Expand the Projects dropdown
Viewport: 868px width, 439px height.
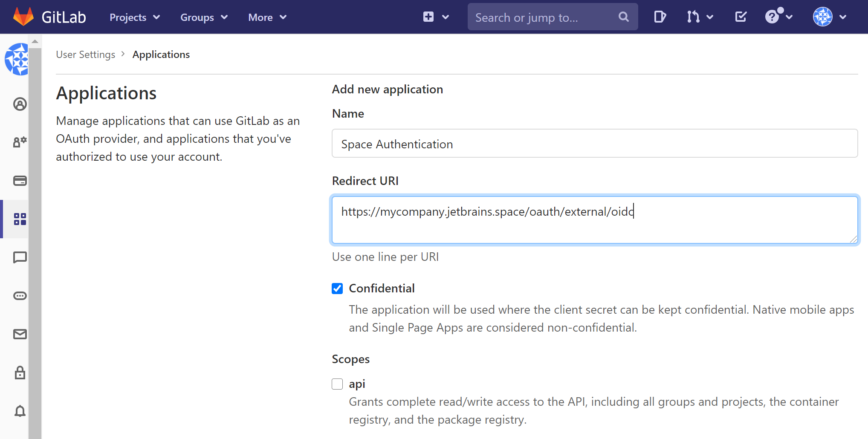point(134,17)
